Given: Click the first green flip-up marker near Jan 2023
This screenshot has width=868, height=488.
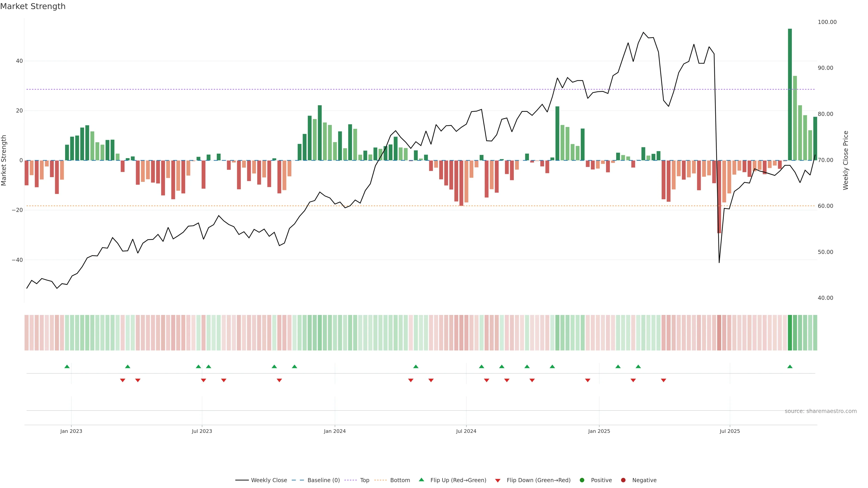Looking at the screenshot, I should 67,366.
